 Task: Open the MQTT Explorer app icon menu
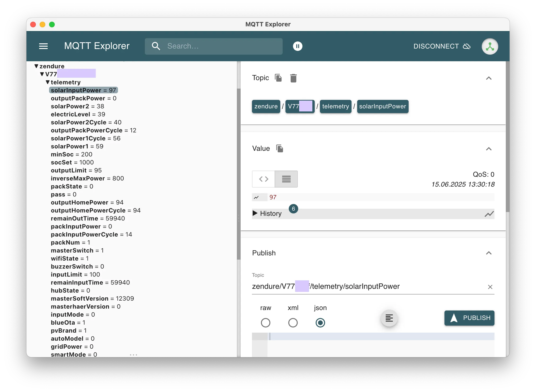[x=490, y=46]
